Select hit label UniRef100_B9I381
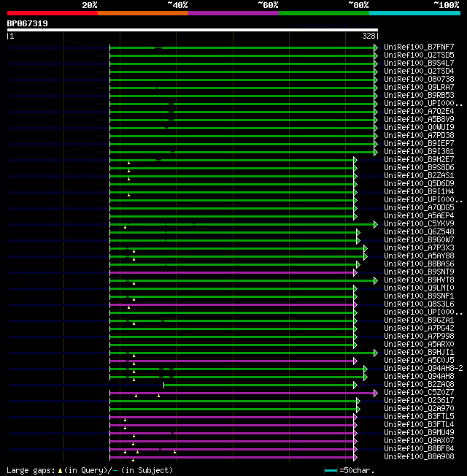 (419, 151)
